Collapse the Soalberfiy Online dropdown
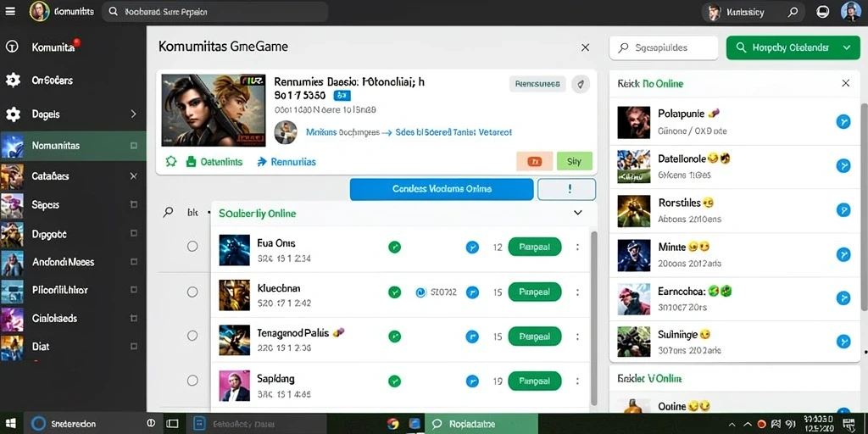The height and width of the screenshot is (434, 868). (x=578, y=213)
